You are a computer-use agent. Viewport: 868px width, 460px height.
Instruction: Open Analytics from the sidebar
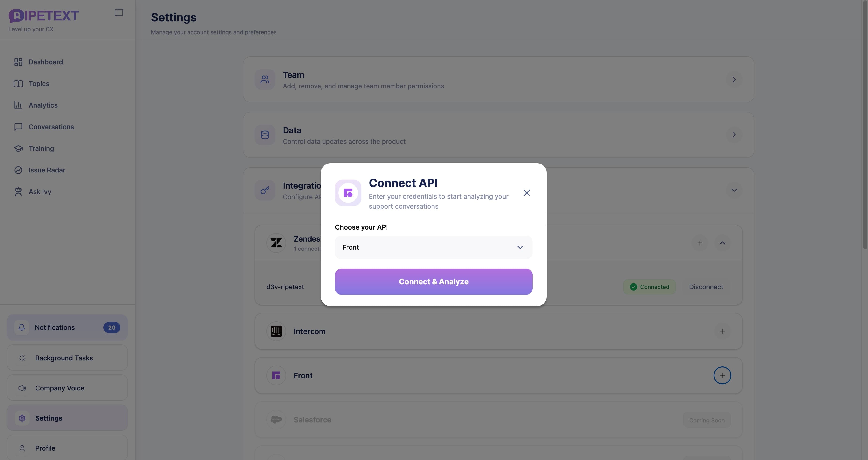point(43,105)
